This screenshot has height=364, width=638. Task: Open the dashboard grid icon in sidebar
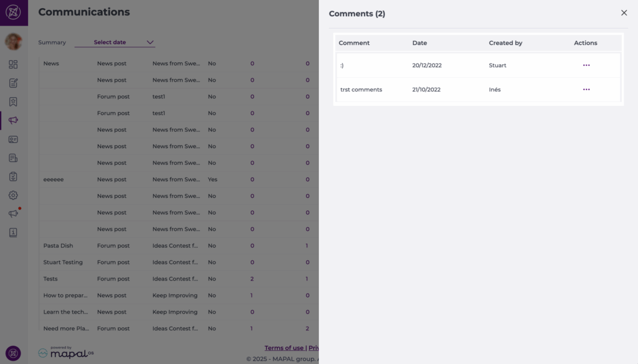point(13,64)
